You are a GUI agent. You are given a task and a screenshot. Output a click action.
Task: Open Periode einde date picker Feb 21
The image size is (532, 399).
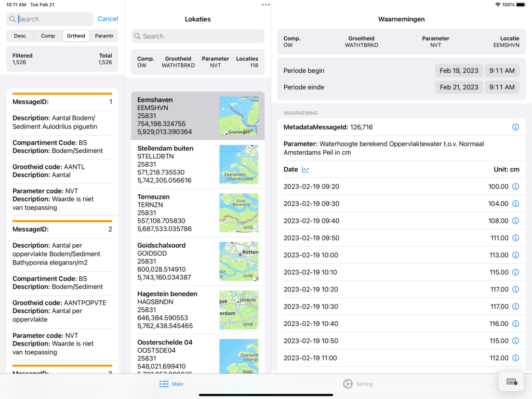(459, 87)
